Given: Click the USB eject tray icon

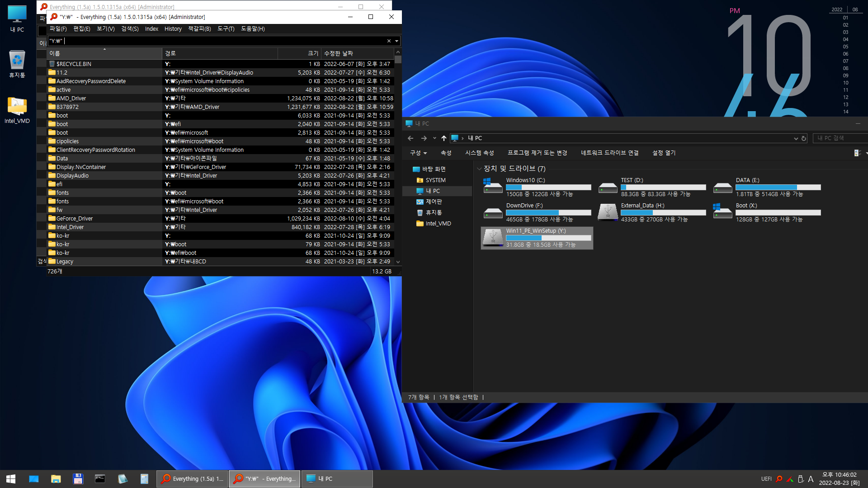Looking at the screenshot, I should pos(801,479).
